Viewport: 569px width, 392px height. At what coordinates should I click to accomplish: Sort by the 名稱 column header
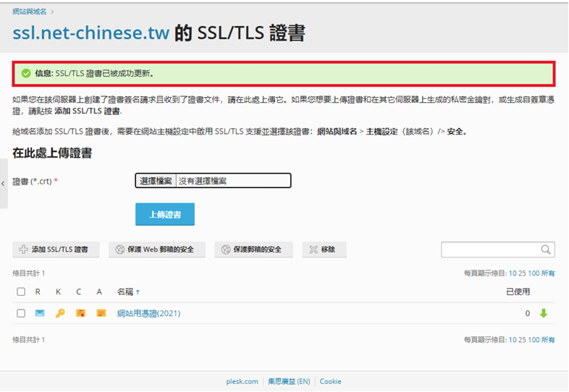pyautogui.click(x=128, y=291)
